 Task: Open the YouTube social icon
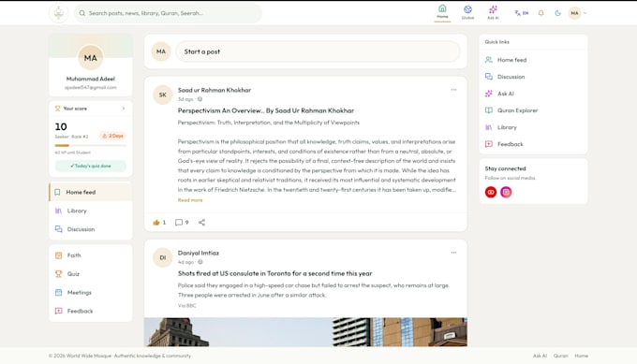click(491, 192)
